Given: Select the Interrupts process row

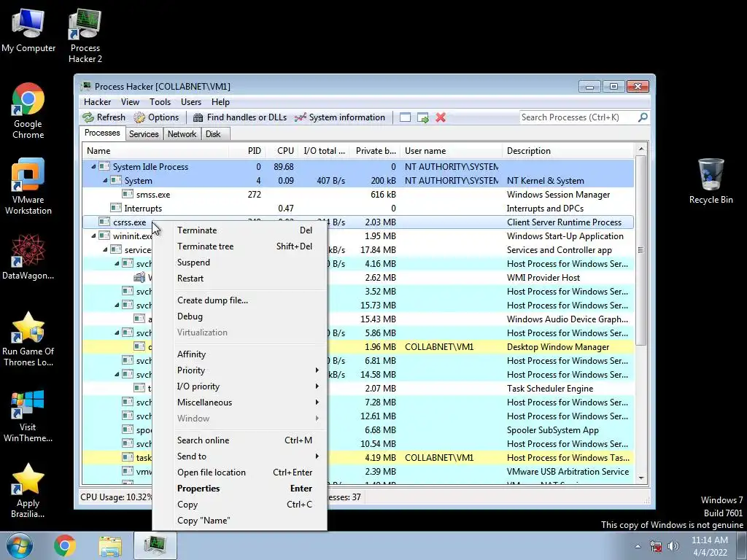Looking at the screenshot, I should click(x=358, y=208).
